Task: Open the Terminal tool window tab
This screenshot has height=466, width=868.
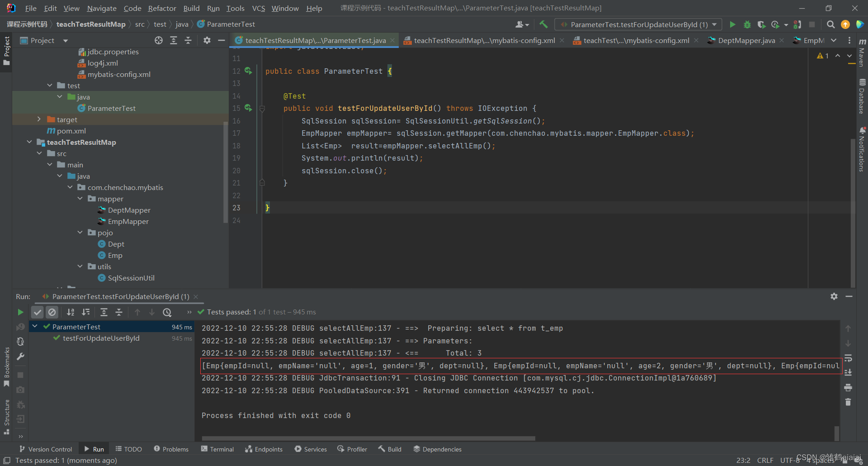Action: tap(217, 449)
